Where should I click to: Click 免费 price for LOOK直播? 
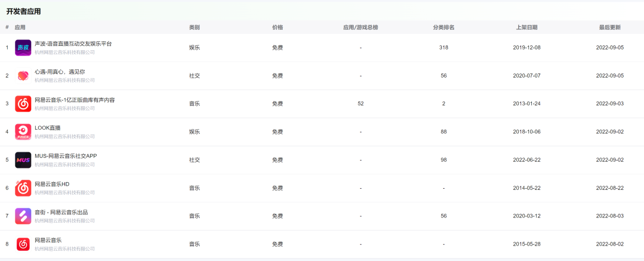tap(277, 132)
